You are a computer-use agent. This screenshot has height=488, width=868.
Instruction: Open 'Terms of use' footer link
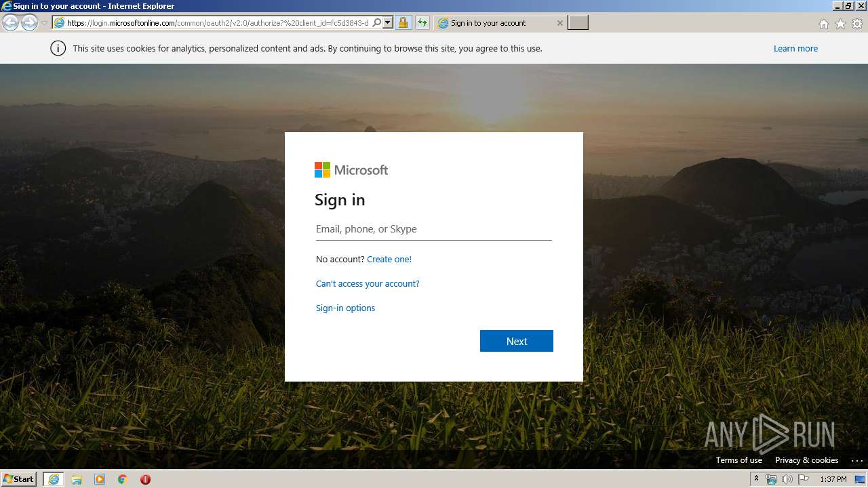739,460
